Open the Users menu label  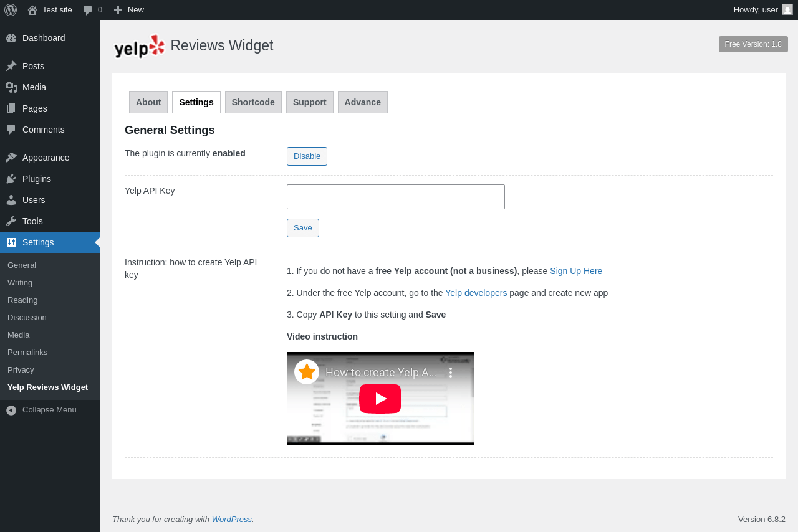click(x=34, y=200)
